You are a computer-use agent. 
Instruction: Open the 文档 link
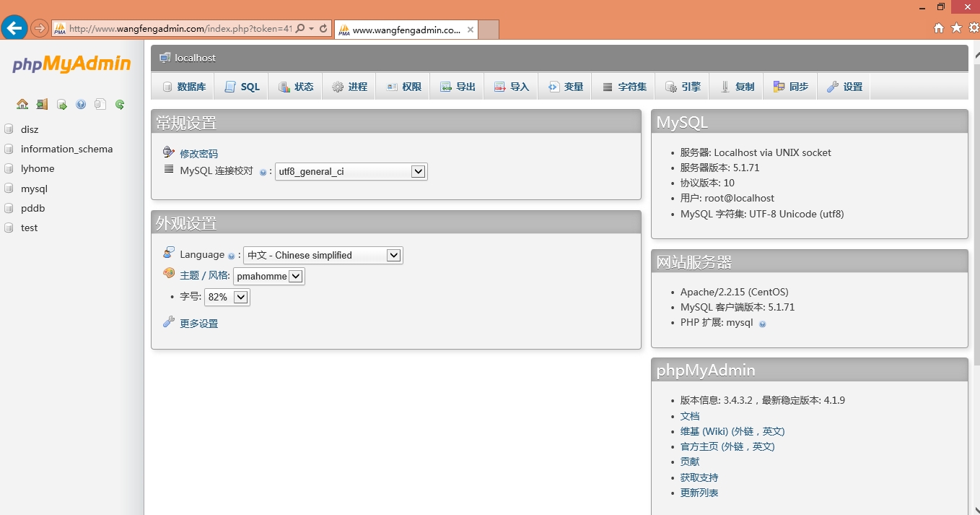tap(690, 416)
